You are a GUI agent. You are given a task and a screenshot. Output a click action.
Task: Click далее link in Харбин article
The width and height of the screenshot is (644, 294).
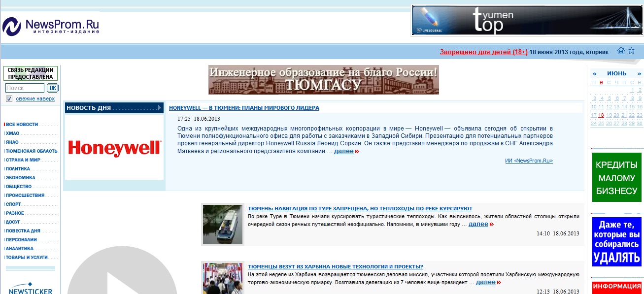tap(485, 282)
